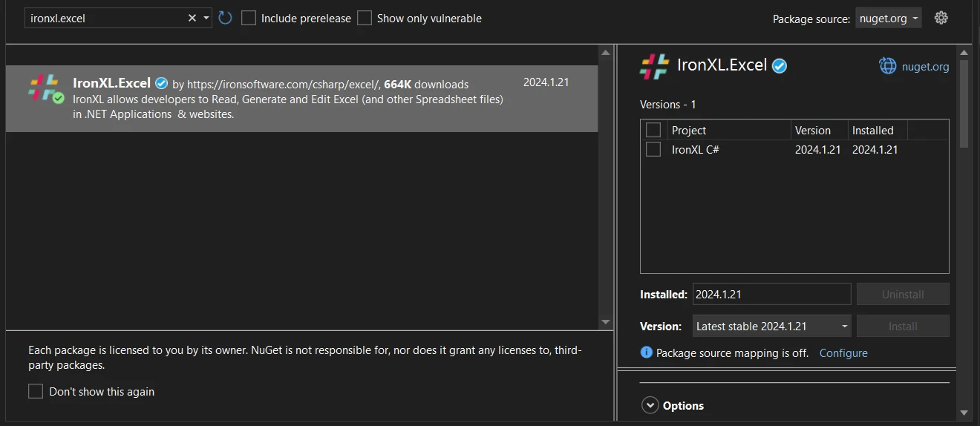The height and width of the screenshot is (426, 980).
Task: Sort by the Project column header
Action: (689, 130)
